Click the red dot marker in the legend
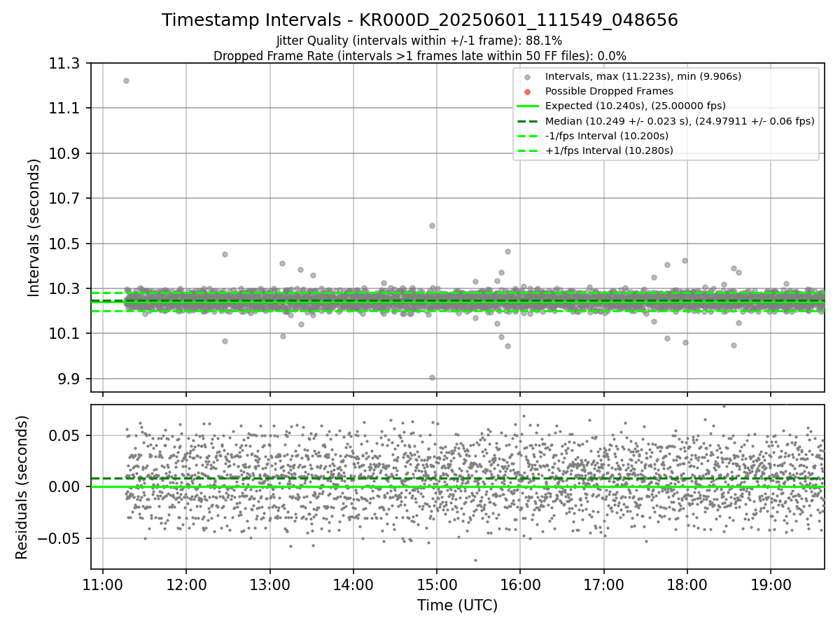The width and height of the screenshot is (840, 630). tap(528, 92)
